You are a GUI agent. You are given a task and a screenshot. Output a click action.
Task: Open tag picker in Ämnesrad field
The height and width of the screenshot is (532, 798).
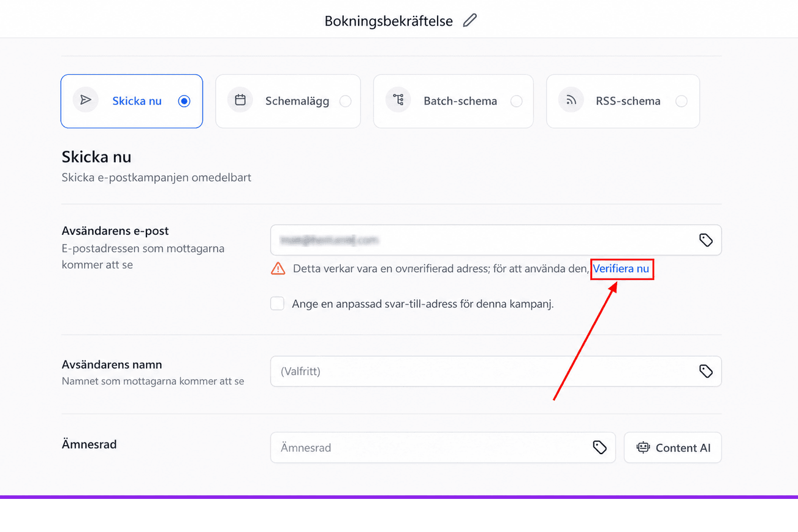[599, 447]
